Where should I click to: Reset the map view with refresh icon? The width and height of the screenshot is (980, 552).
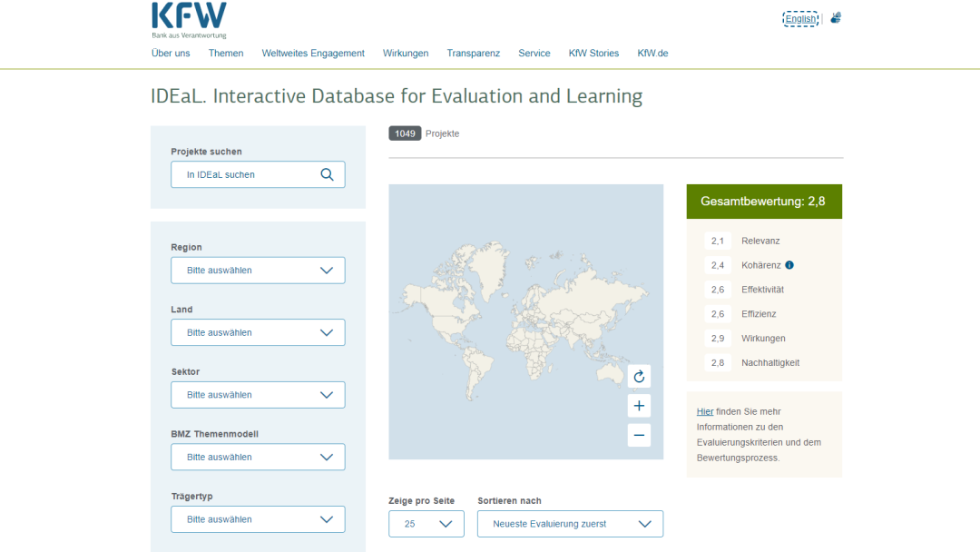coord(639,377)
